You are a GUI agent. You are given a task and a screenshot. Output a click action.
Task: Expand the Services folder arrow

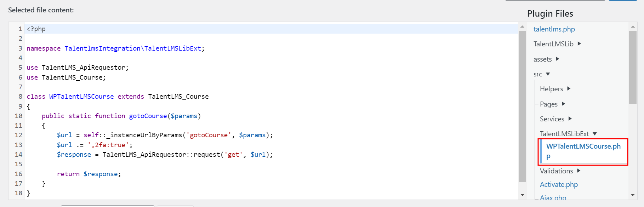[x=570, y=119]
